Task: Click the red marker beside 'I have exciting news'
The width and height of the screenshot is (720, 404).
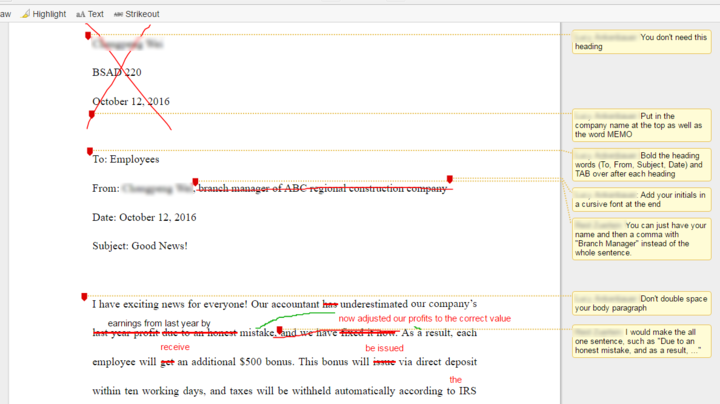Action: pyautogui.click(x=84, y=297)
